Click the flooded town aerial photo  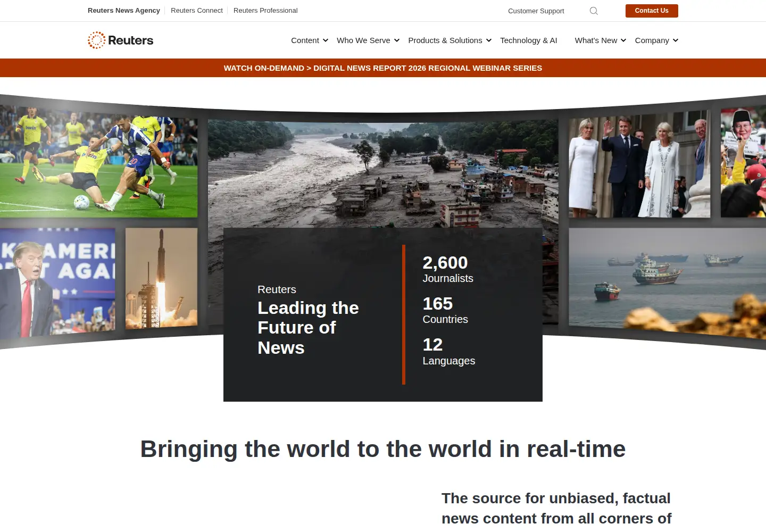coord(383,173)
